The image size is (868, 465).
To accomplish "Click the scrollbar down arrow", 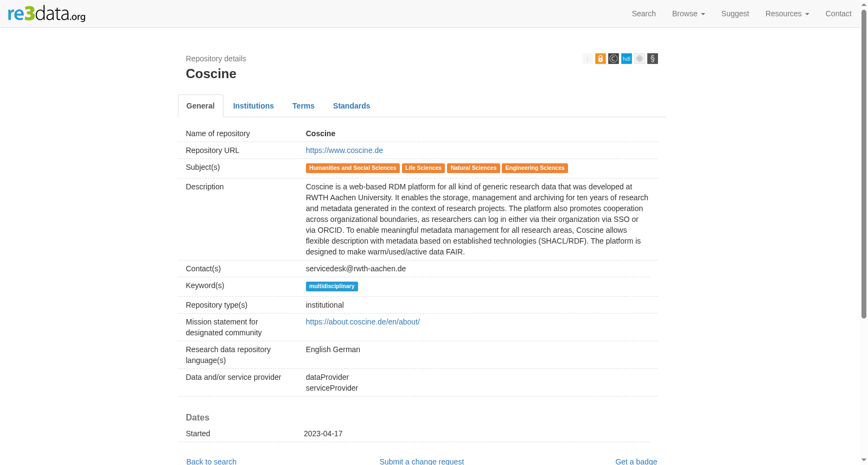I will (x=864, y=460).
